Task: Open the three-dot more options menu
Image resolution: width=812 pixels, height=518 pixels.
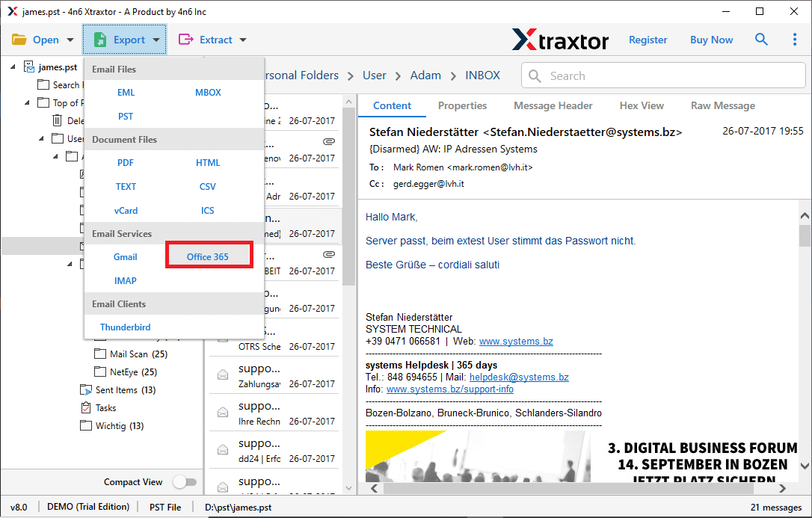Action: pyautogui.click(x=794, y=40)
